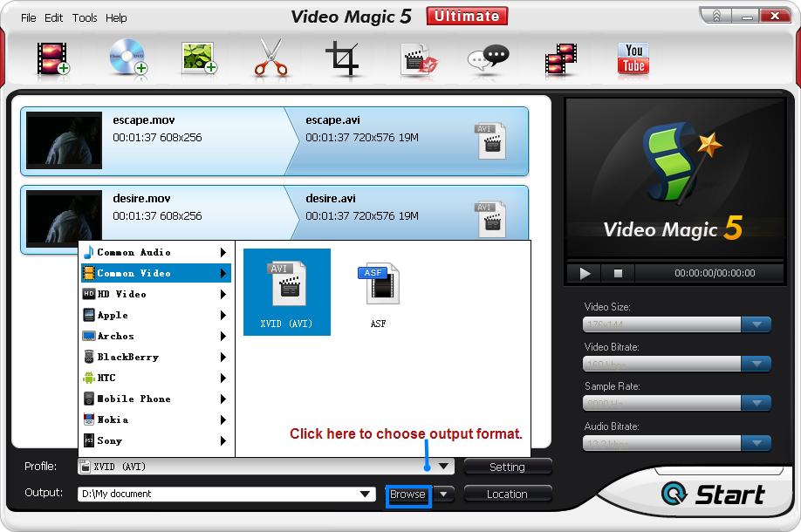801x532 pixels.
Task: Select the escape.avi output name
Action: (x=332, y=120)
